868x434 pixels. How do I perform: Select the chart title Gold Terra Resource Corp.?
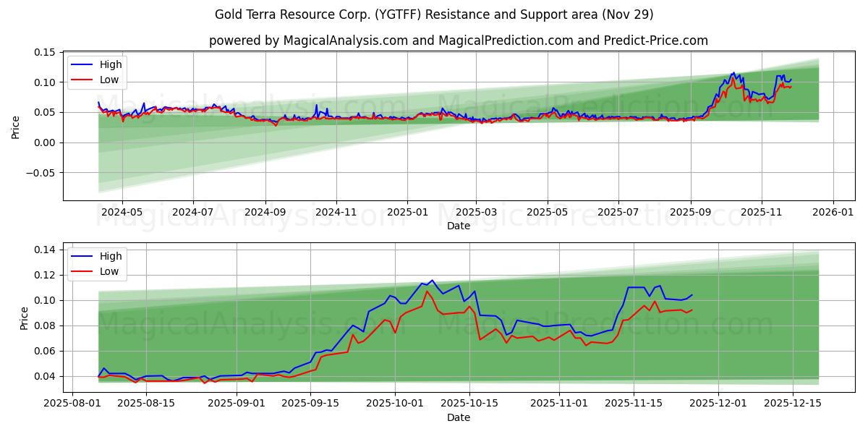click(x=293, y=14)
